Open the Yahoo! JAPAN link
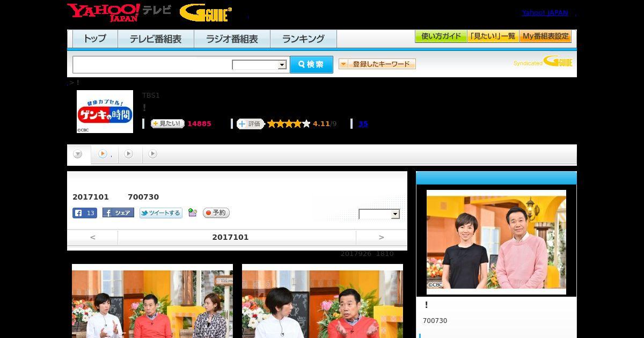Image resolution: width=644 pixels, height=338 pixels. [545, 13]
